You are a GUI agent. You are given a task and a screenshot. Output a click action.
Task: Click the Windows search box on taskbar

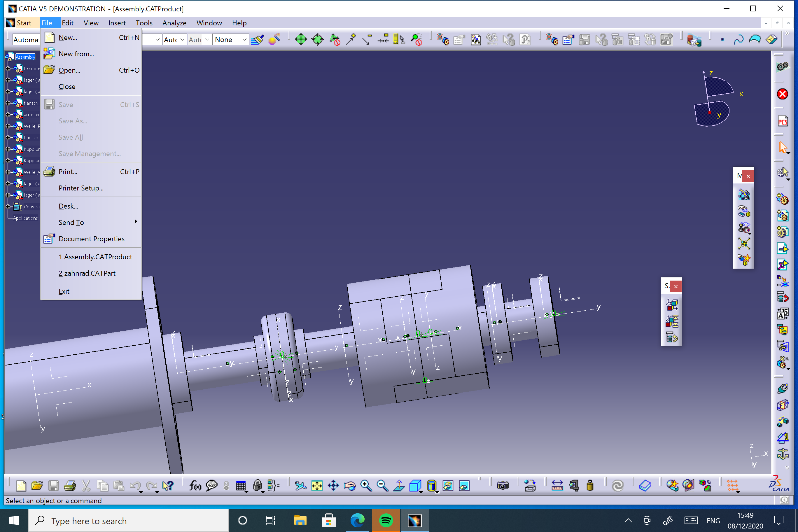click(x=128, y=520)
